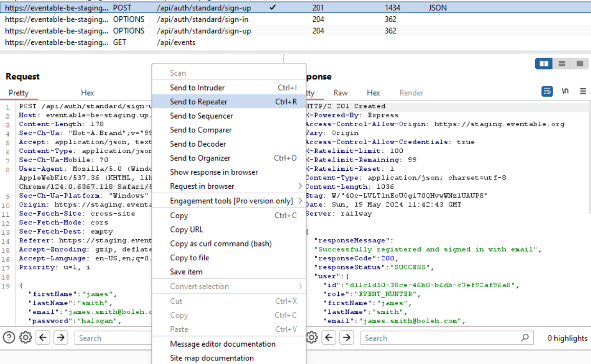The width and height of the screenshot is (591, 364).
Task: Click the checkmark in the sign-up row
Action: click(x=273, y=8)
